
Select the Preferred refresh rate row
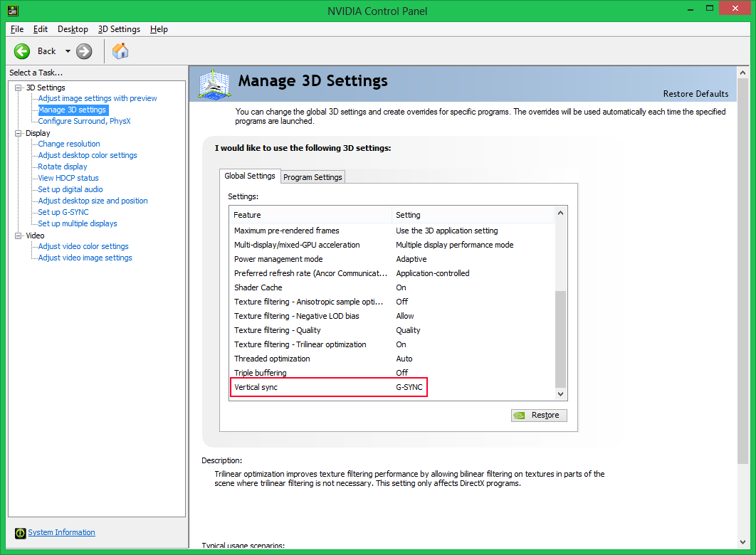click(392, 273)
